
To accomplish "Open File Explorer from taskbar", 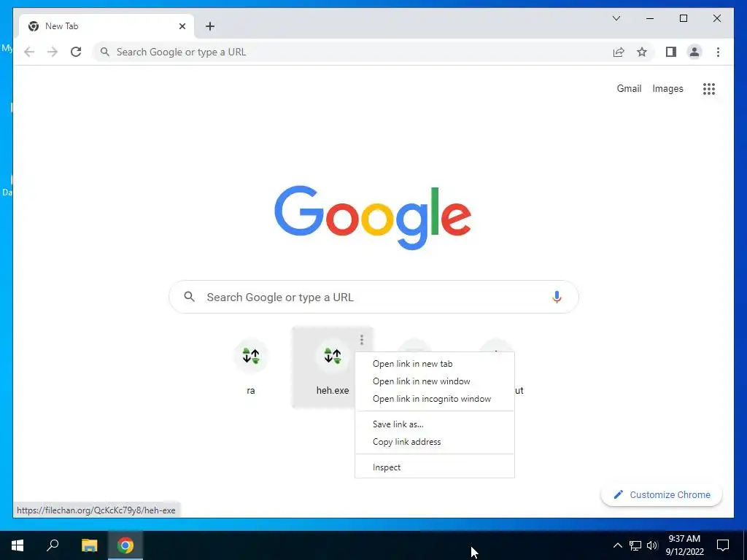I will [89, 545].
